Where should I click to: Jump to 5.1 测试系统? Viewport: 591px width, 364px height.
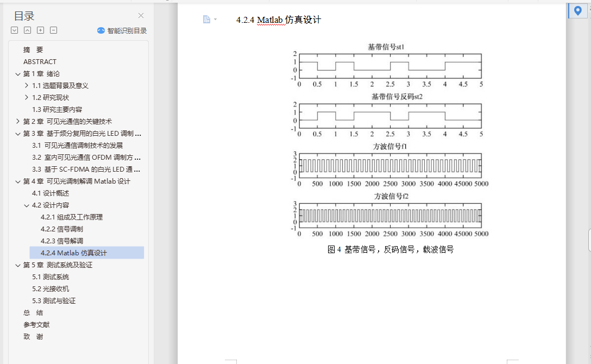click(51, 277)
